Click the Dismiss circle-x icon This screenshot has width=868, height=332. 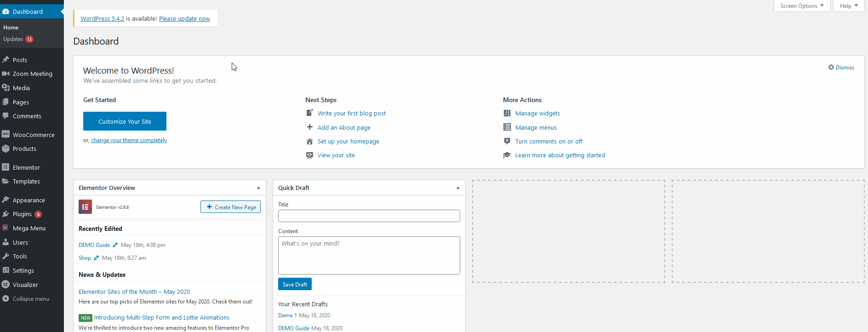pyautogui.click(x=831, y=67)
